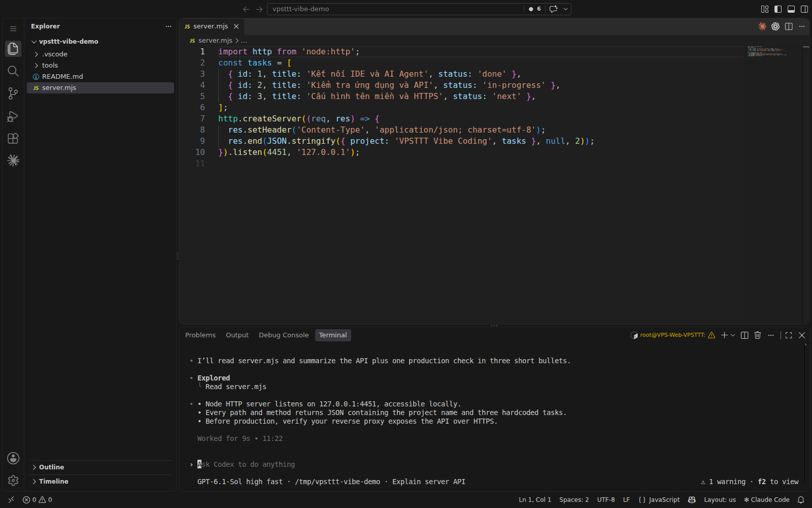Open the Explorer view in activity bar
The width and height of the screenshot is (812, 508).
point(13,48)
